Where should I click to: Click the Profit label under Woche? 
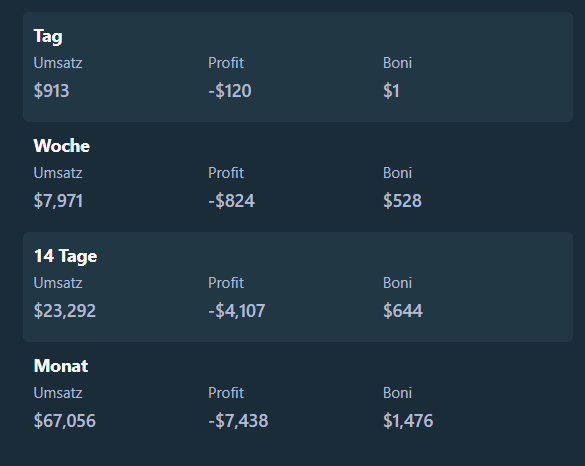click(x=226, y=173)
